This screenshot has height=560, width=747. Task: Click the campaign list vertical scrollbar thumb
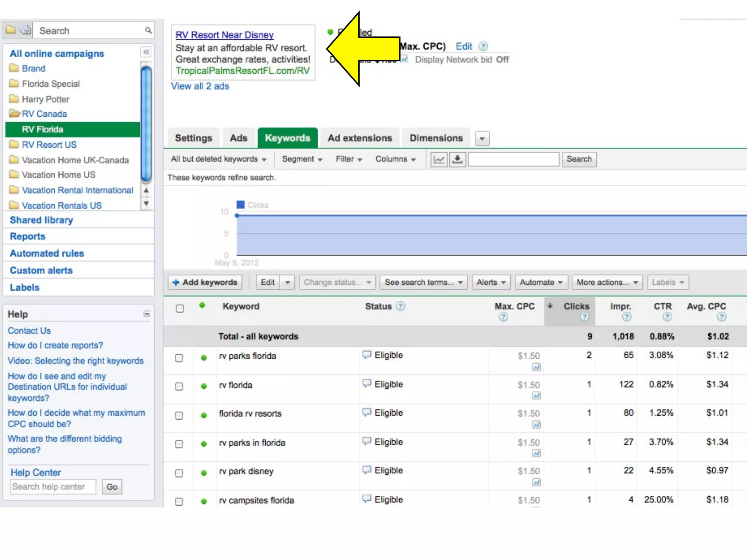pos(146,124)
